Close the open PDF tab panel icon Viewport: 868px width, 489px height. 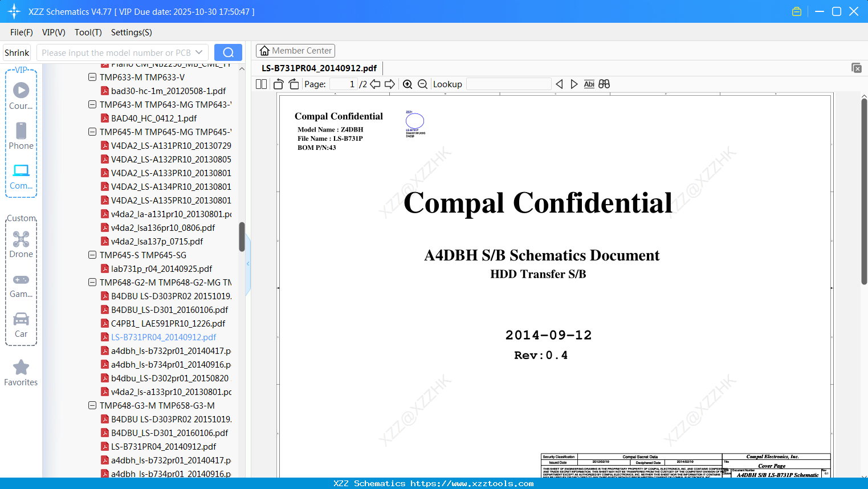click(856, 68)
